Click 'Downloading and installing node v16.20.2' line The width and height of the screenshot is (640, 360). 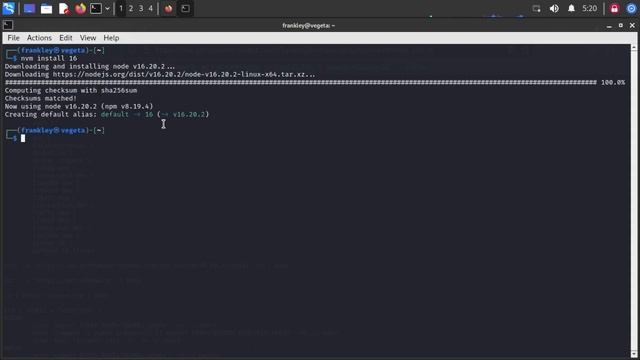[90, 66]
